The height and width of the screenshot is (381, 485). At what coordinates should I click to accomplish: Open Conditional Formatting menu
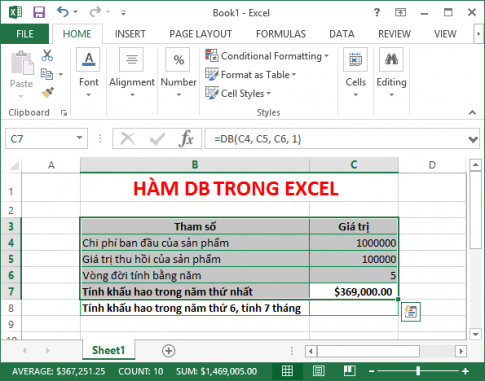tap(267, 56)
